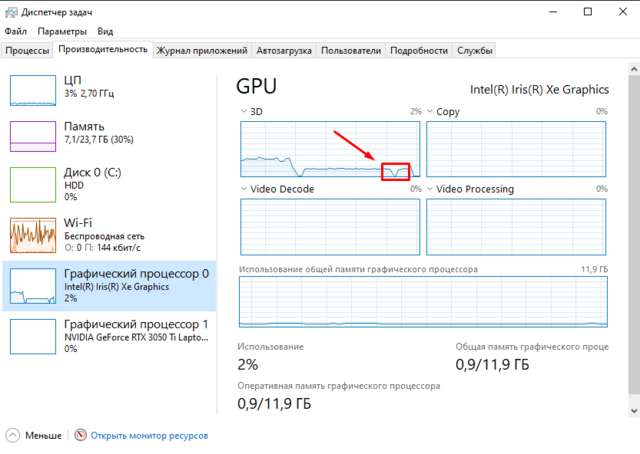Image resolution: width=640 pixels, height=454 pixels.
Task: Switch to the Службы tab
Action: click(475, 50)
